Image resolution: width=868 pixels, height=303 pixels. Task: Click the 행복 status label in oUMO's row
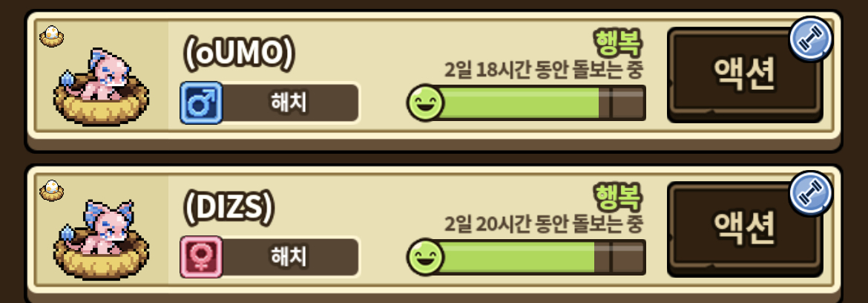(618, 41)
